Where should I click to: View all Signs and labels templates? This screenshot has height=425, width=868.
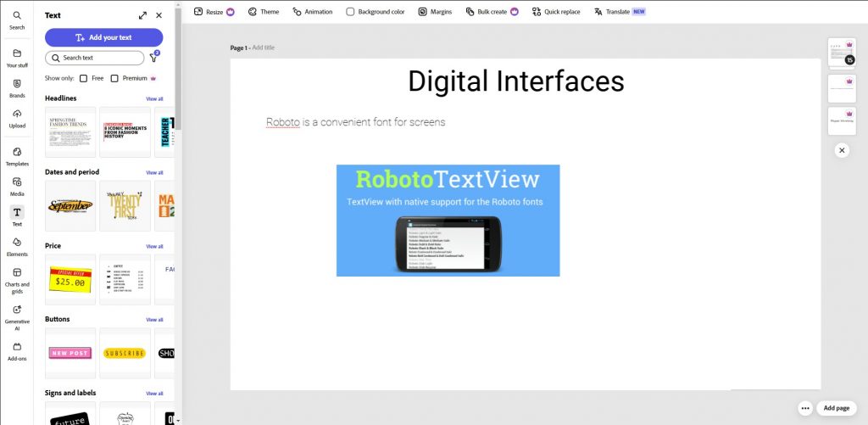pos(154,394)
